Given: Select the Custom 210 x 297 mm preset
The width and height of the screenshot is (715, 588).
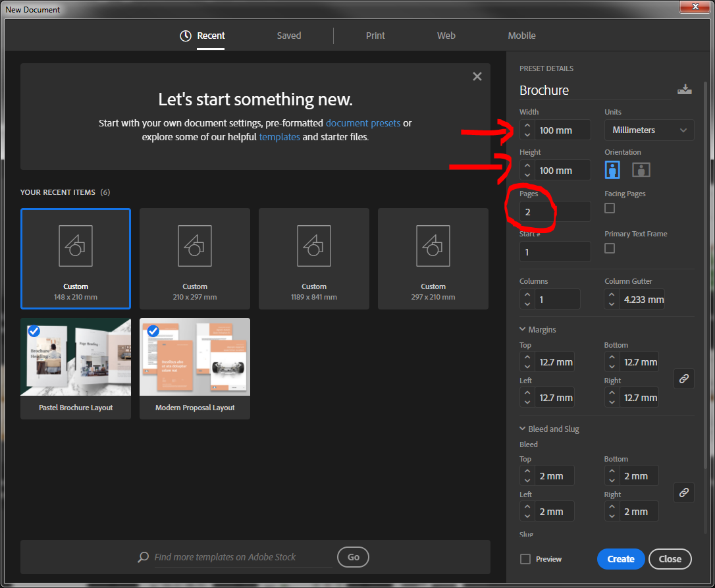Looking at the screenshot, I should tap(195, 259).
